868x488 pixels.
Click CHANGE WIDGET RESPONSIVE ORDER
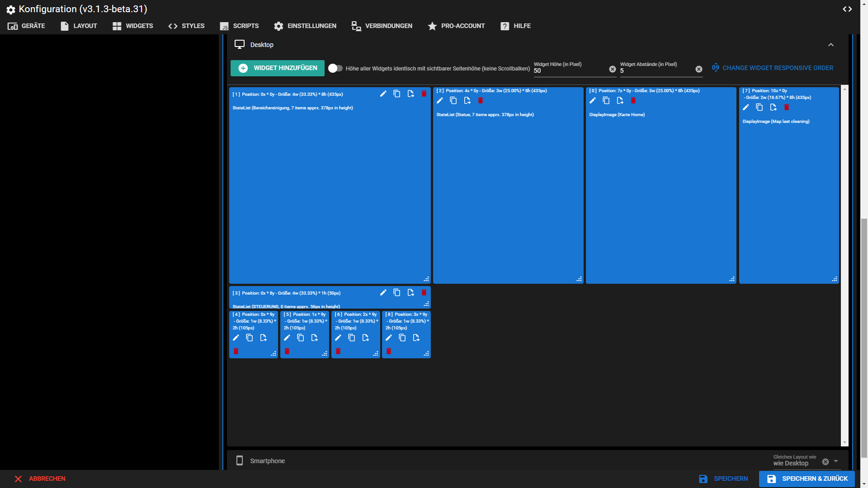772,68
